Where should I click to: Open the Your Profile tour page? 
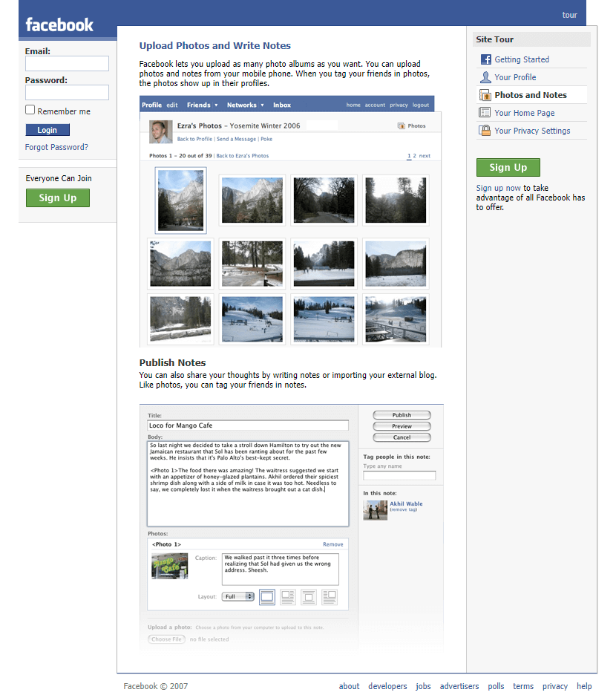pos(515,77)
